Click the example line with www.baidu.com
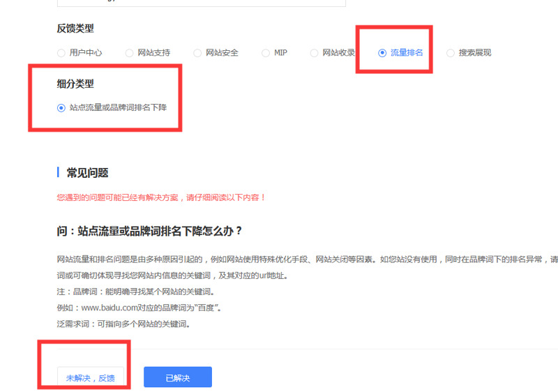This screenshot has width=558, height=392. 139,308
